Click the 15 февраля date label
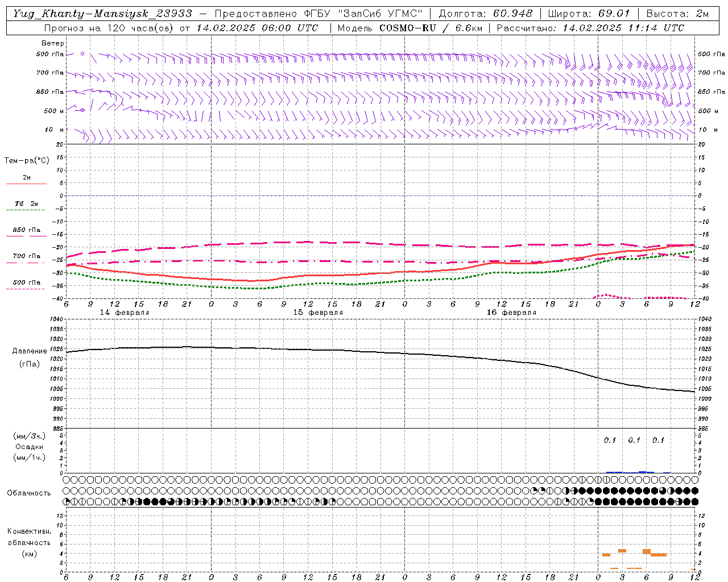Image resolution: width=728 pixels, height=582 pixels. (x=318, y=313)
